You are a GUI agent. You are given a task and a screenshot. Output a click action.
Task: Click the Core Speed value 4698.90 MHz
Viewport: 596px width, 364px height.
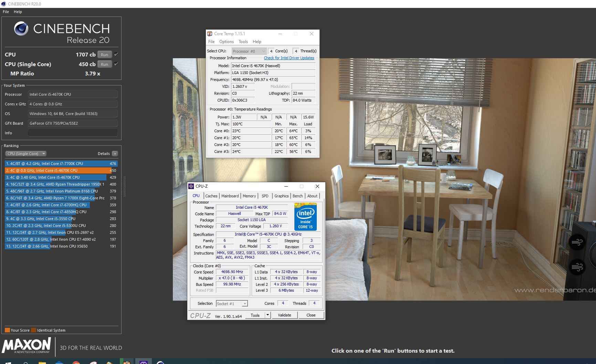point(232,272)
